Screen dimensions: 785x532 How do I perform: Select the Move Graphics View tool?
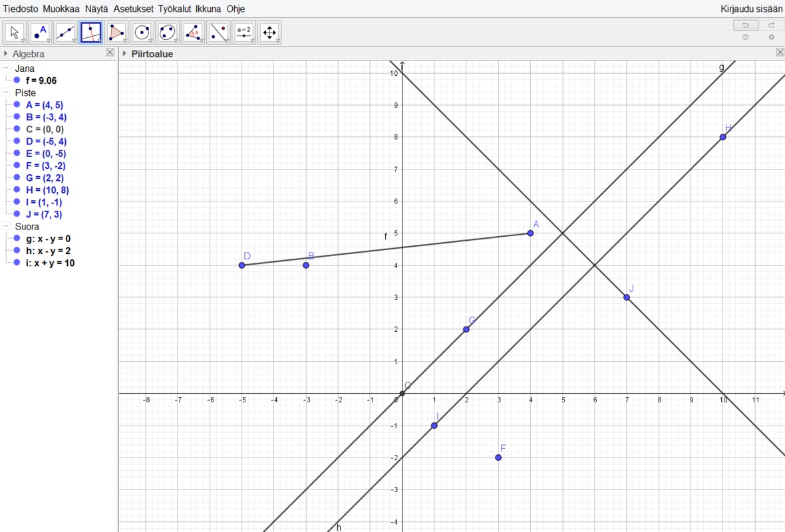click(269, 32)
